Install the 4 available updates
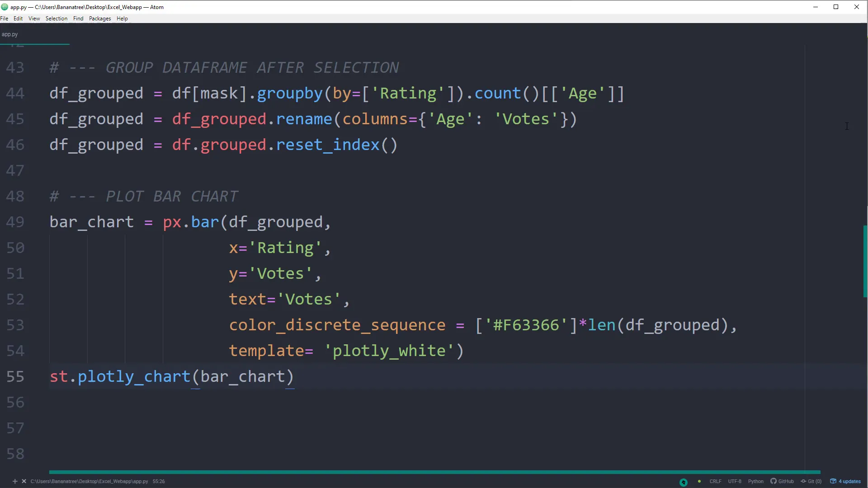Screen dimensions: 868x488 pyautogui.click(x=845, y=481)
